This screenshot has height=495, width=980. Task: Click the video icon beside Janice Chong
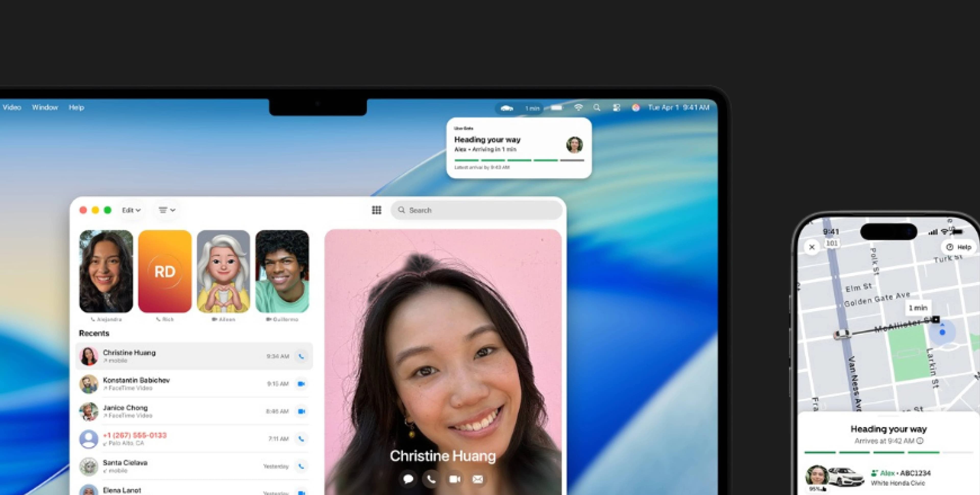point(301,411)
